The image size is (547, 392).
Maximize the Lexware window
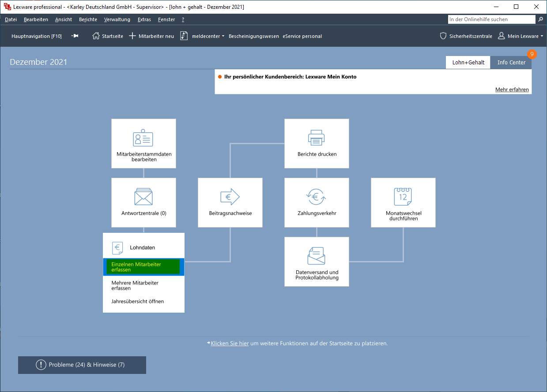[516, 7]
